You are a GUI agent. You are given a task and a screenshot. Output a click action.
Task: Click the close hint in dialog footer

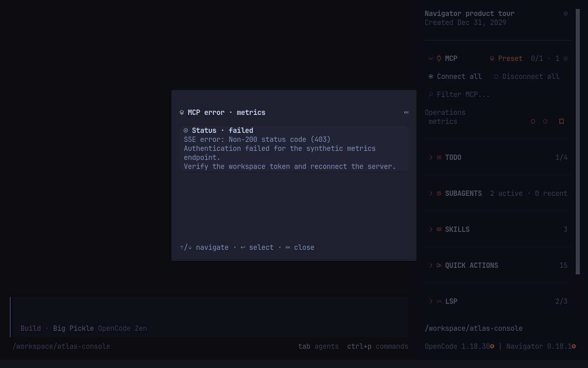300,247
